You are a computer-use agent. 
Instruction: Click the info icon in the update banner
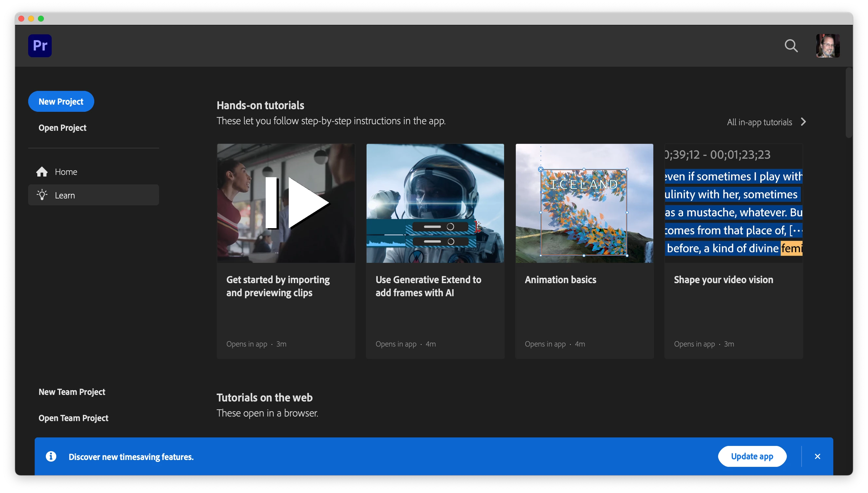51,456
